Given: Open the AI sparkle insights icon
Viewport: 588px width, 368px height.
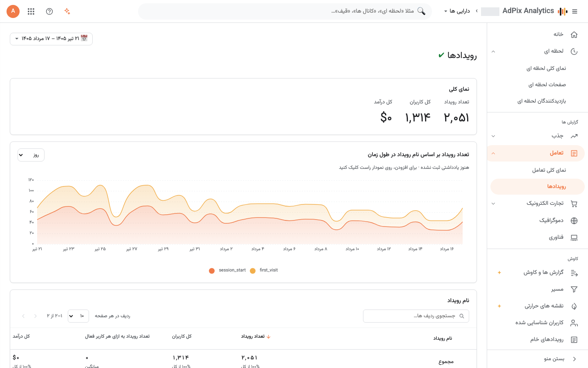Looking at the screenshot, I should click(67, 11).
